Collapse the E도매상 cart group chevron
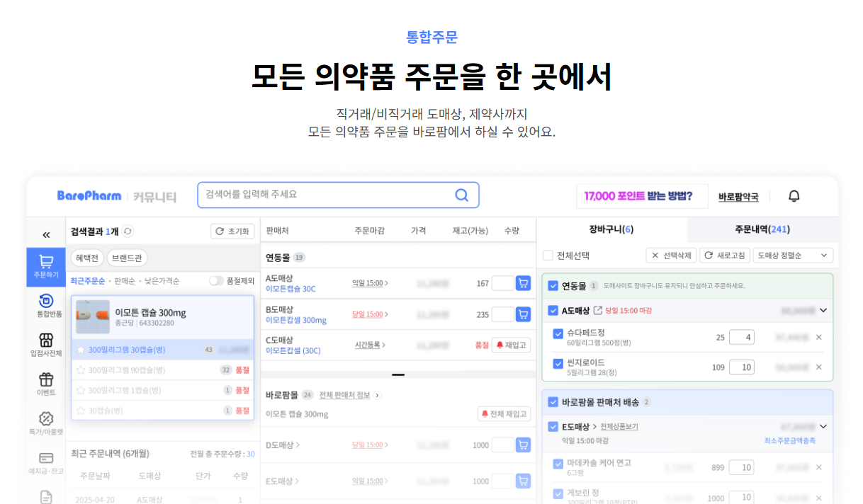 pos(823,426)
